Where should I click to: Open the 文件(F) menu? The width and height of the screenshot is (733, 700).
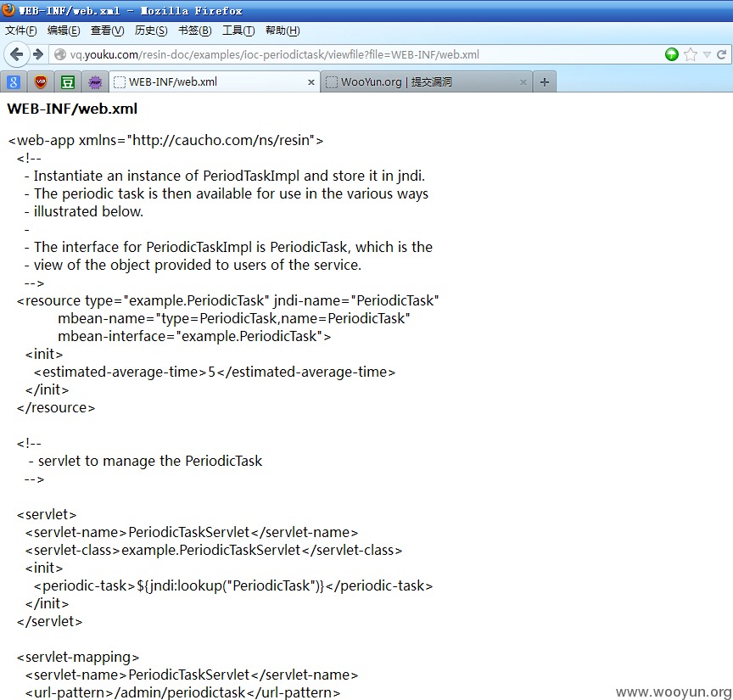tap(21, 31)
